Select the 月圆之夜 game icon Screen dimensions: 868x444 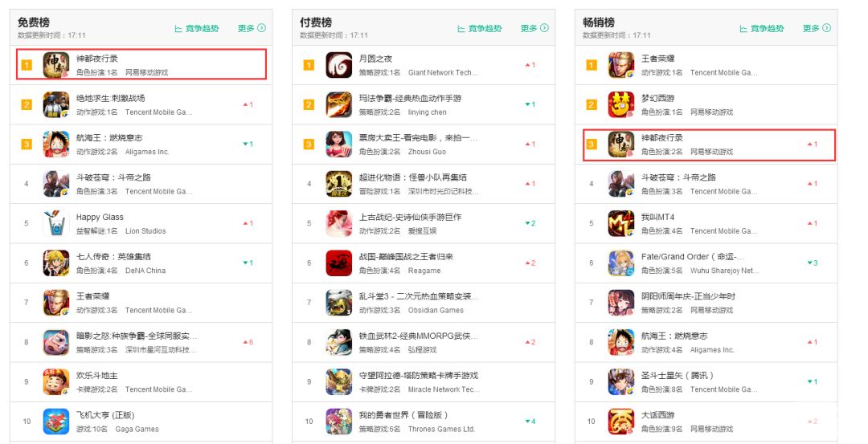point(339,65)
